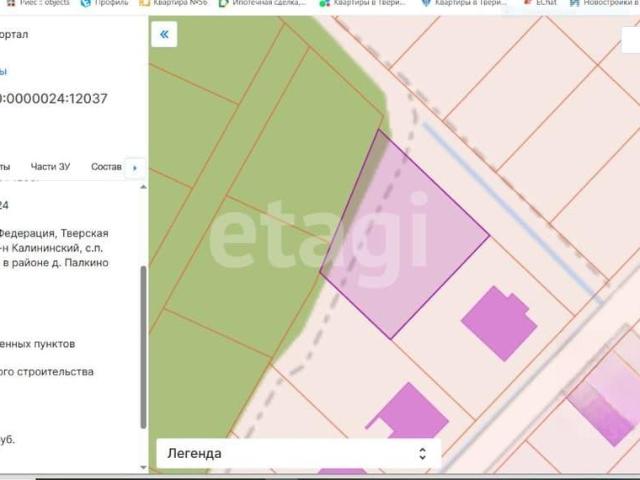Open the Новостройки bookmark

(605, 3)
